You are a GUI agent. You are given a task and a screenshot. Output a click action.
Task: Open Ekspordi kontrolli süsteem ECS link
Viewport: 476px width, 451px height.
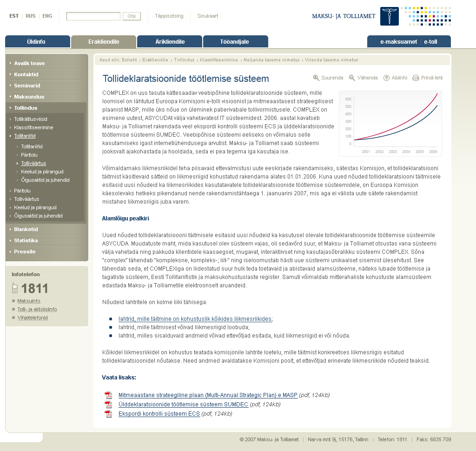tap(159, 414)
